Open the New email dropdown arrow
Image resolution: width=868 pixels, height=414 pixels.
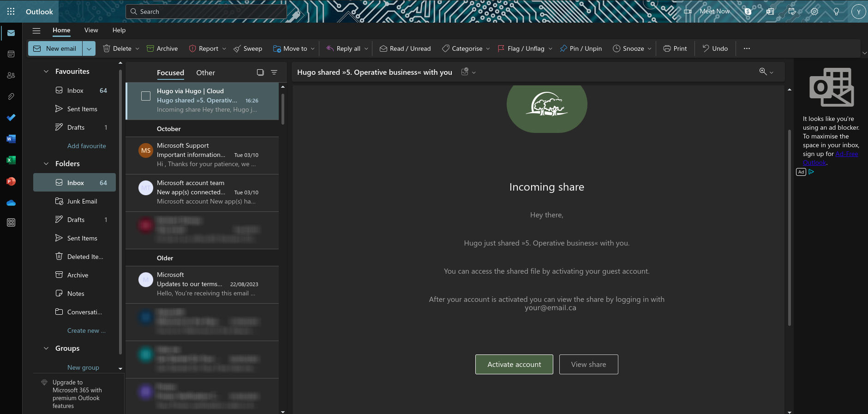(x=89, y=48)
